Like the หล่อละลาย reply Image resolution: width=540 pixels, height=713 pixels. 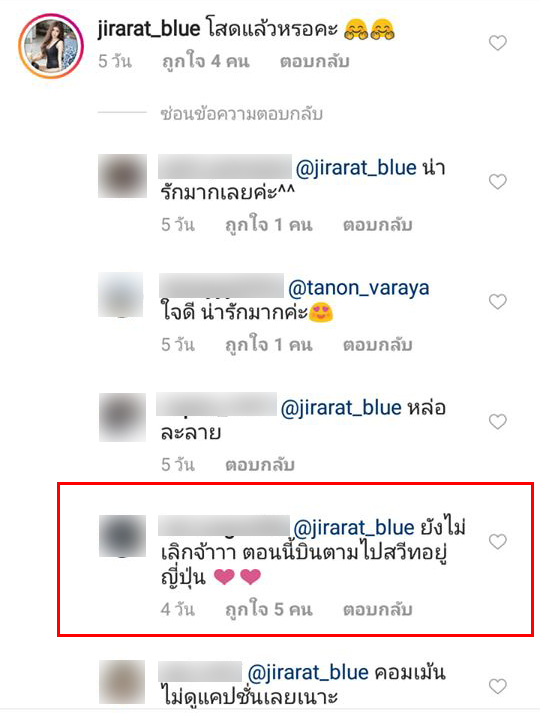click(497, 422)
